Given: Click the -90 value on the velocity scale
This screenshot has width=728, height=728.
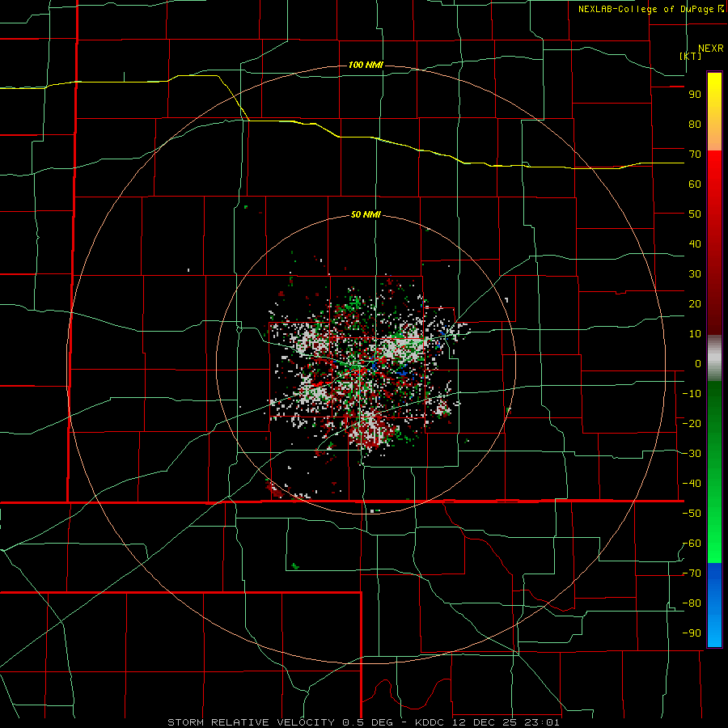Looking at the screenshot, I should tap(692, 633).
